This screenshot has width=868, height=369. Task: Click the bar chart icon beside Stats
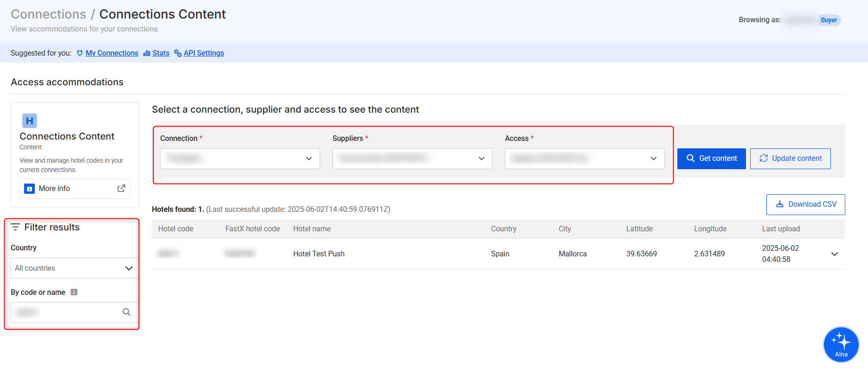click(147, 53)
